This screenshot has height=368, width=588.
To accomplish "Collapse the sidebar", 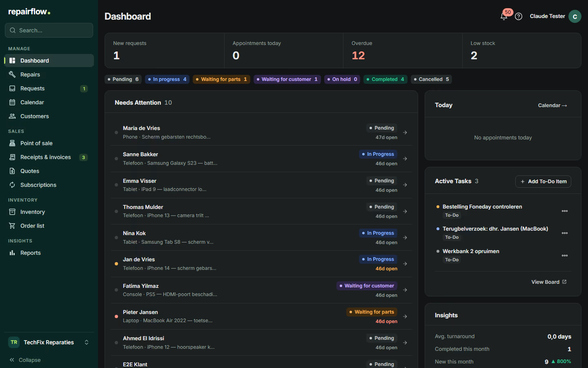I will click(25, 360).
